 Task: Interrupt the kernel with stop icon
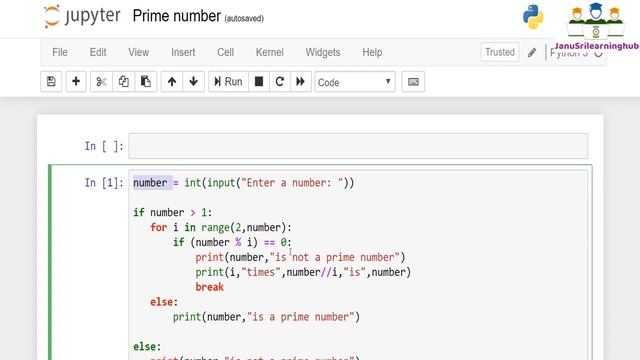(x=259, y=82)
